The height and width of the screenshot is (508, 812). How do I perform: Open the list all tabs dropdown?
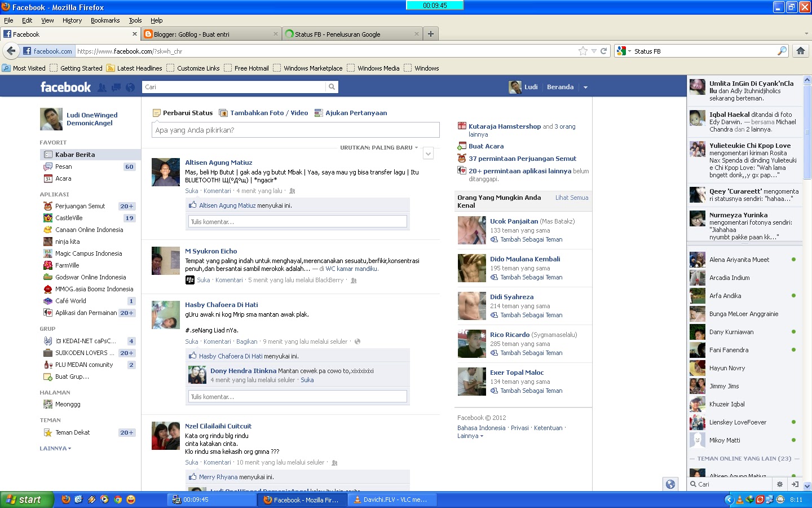(806, 34)
